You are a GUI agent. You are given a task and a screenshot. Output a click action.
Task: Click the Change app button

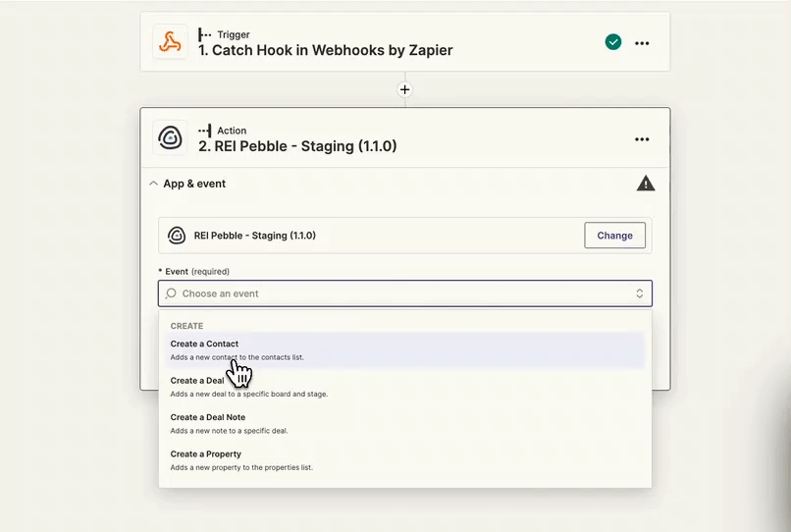click(614, 236)
